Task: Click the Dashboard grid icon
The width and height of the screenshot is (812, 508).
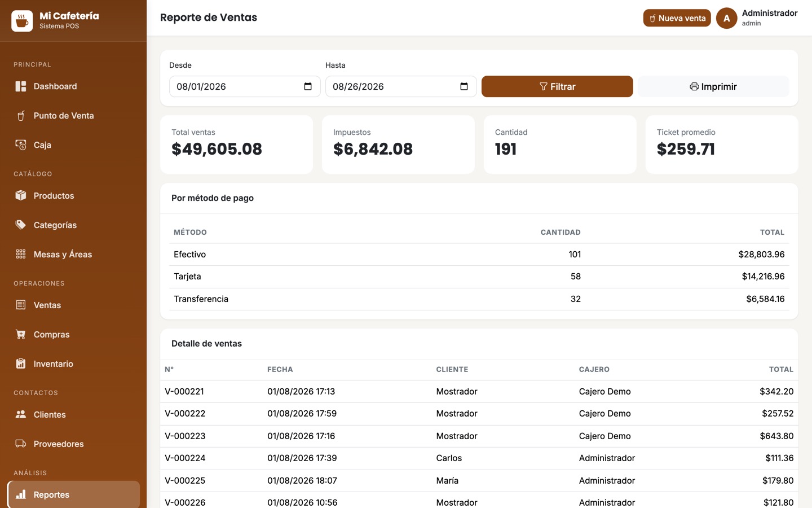Action: tap(21, 86)
